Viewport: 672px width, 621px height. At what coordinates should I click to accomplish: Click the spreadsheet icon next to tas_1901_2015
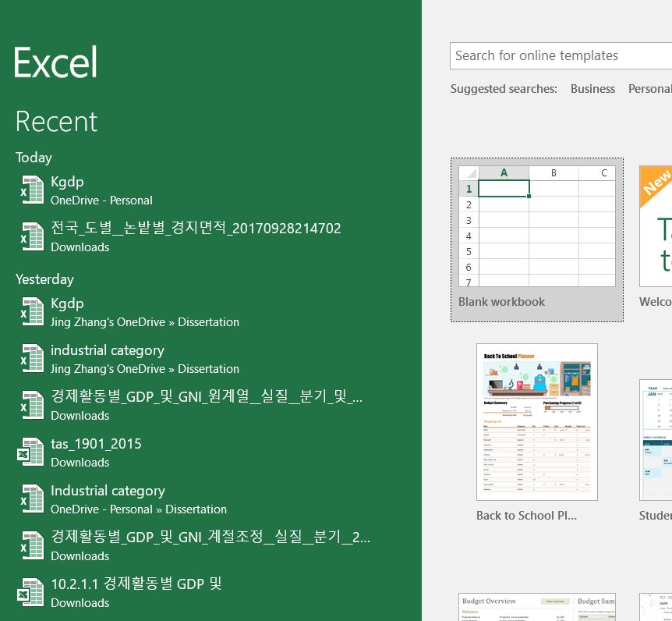click(30, 452)
